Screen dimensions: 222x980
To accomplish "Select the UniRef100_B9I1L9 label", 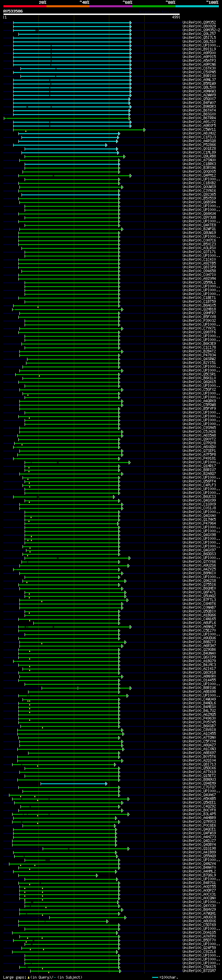I will point(199,49).
